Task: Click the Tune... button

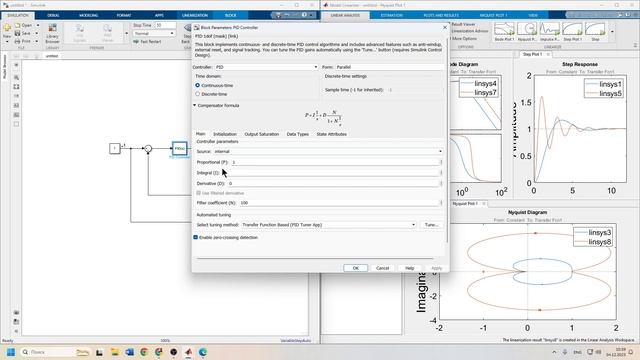Action: pyautogui.click(x=431, y=225)
